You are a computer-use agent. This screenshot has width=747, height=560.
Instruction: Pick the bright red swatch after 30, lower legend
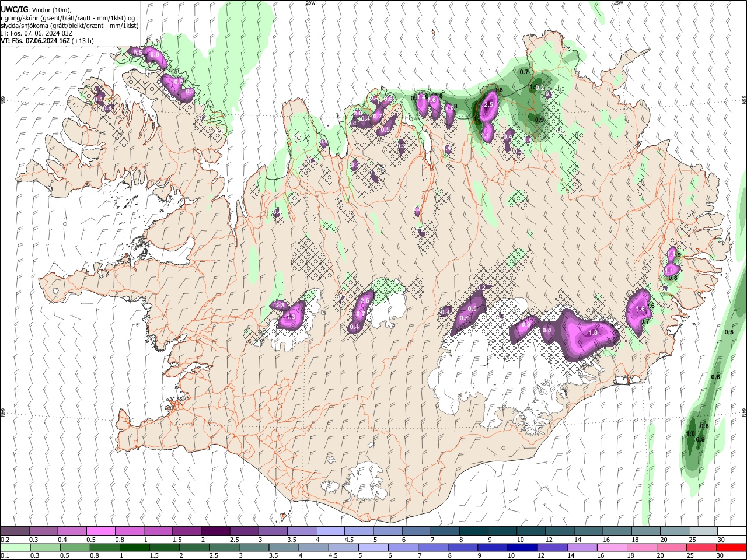pos(732,547)
